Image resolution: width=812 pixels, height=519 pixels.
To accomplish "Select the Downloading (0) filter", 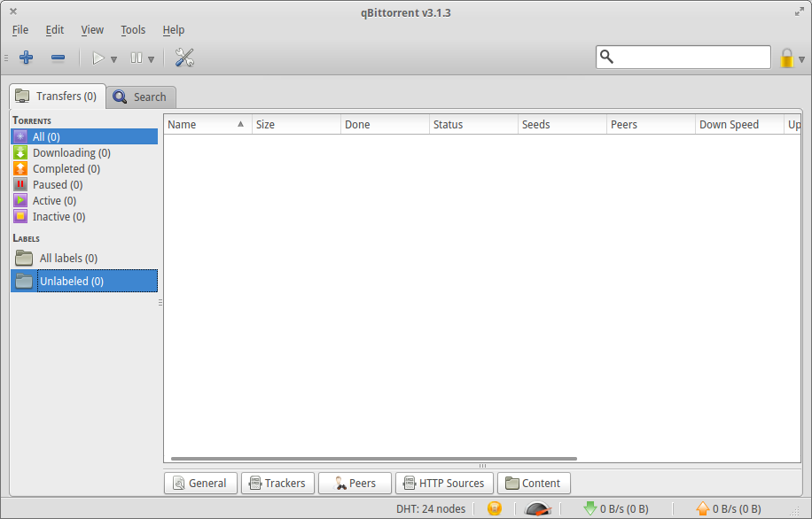I will [x=84, y=152].
